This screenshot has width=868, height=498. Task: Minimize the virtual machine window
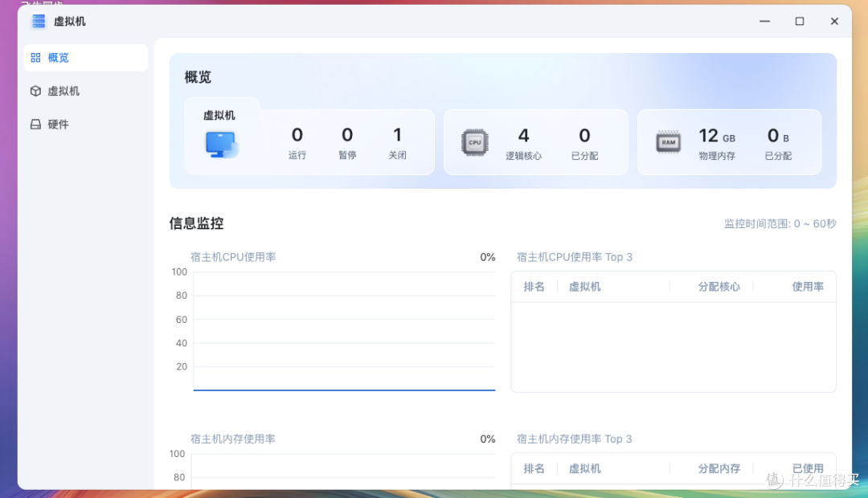[x=764, y=21]
